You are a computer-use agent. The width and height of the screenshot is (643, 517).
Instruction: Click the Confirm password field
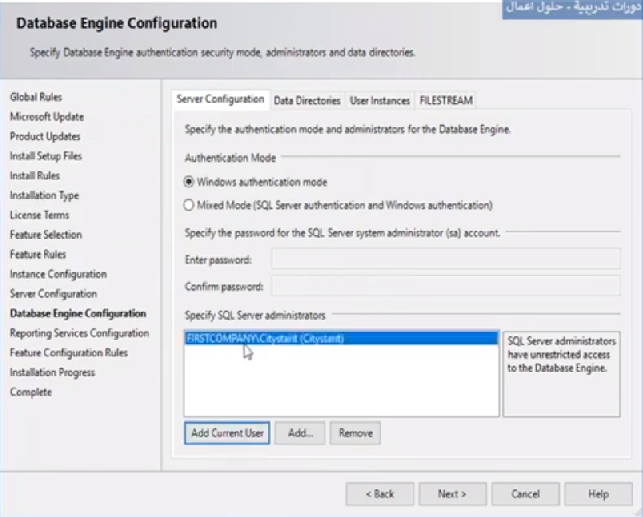click(446, 285)
